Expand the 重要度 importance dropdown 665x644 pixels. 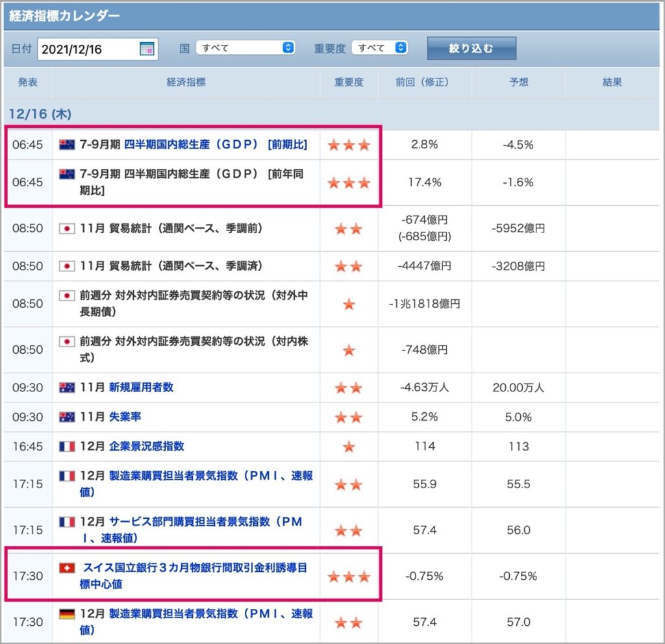pos(379,47)
